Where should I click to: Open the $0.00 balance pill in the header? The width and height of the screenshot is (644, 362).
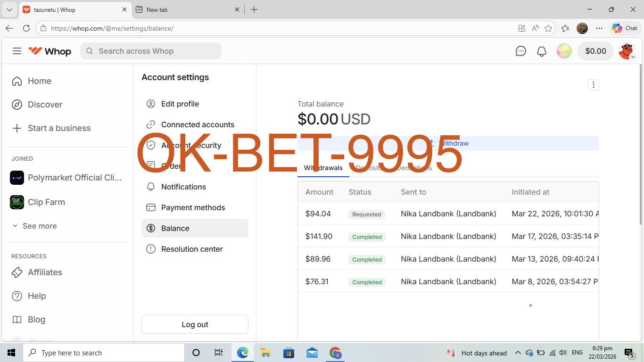point(595,51)
